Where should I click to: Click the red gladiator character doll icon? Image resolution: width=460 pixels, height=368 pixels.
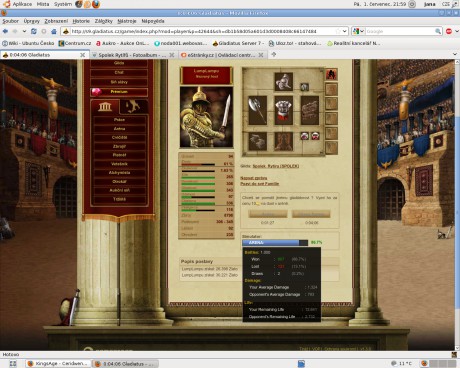(x=331, y=75)
